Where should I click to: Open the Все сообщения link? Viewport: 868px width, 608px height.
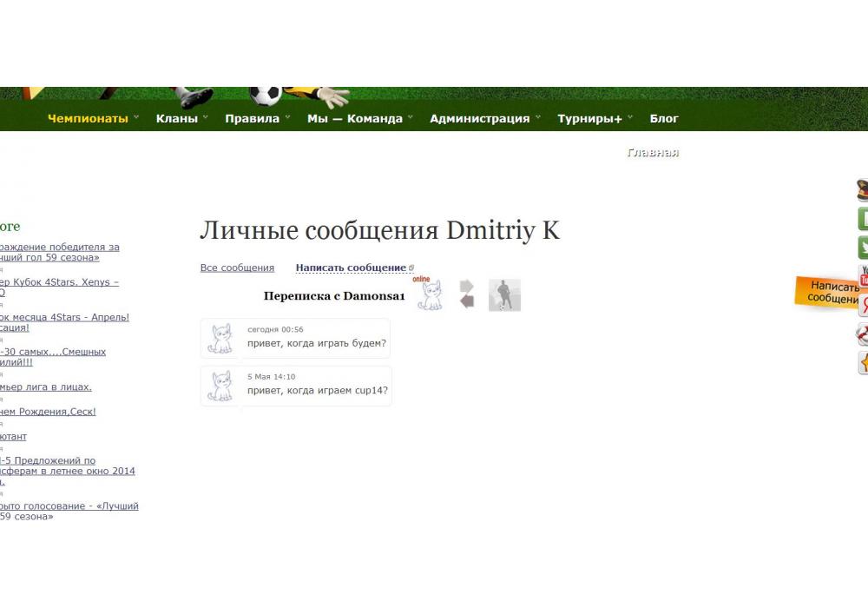(237, 268)
